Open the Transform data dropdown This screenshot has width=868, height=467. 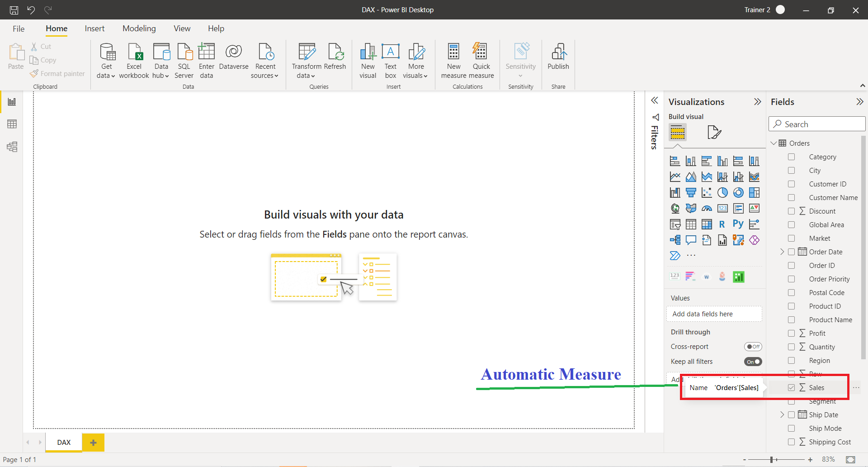(x=307, y=61)
